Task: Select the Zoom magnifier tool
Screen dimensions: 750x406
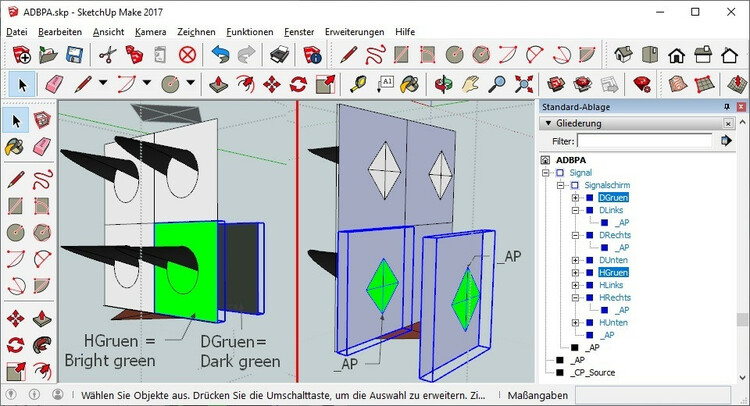Action: (x=497, y=84)
